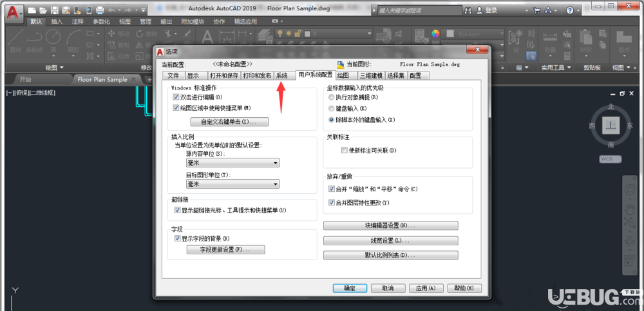
Task: Click the New drawing icon in quick access toolbar
Action: click(x=32, y=10)
